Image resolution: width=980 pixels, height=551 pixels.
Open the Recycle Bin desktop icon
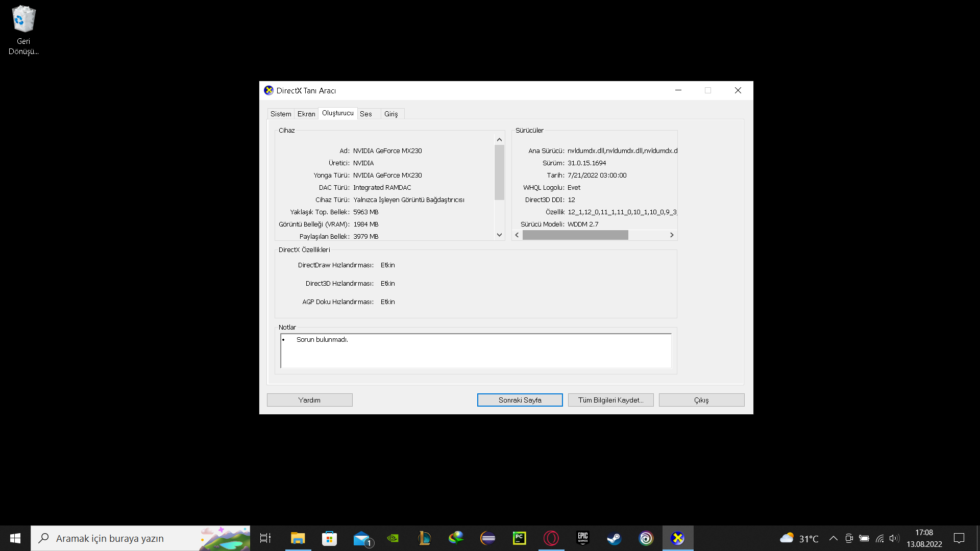(x=23, y=30)
